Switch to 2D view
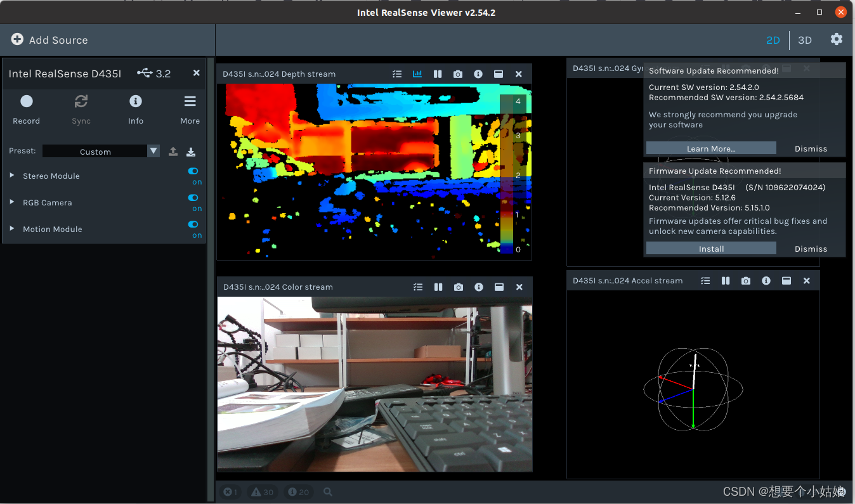Viewport: 855px width, 504px height. pyautogui.click(x=773, y=40)
